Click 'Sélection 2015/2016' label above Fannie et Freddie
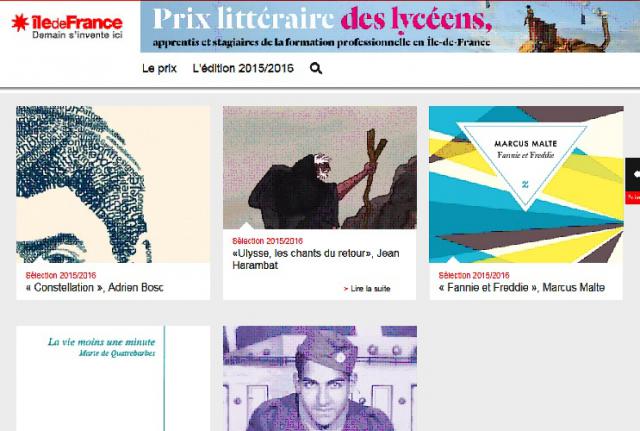Screen dimensions: 640x431 (x=474, y=275)
